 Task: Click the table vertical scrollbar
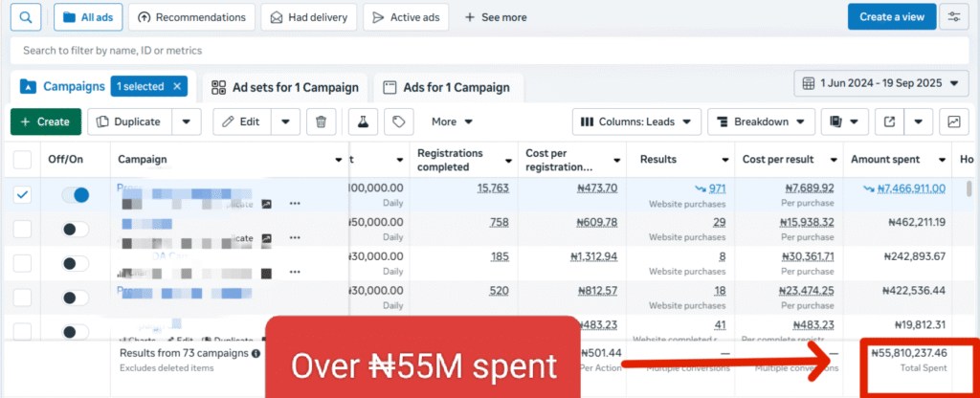click(x=969, y=188)
